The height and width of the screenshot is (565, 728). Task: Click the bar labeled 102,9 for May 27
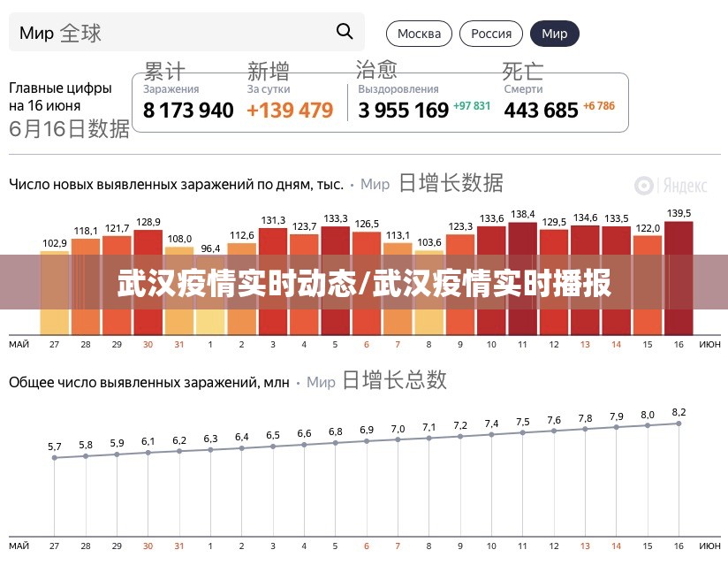point(54,293)
